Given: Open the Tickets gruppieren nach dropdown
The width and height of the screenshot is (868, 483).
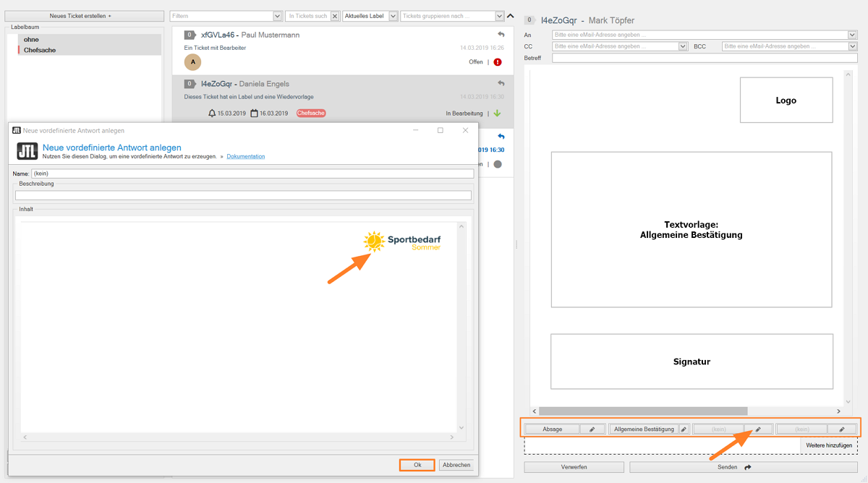Looking at the screenshot, I should click(499, 16).
